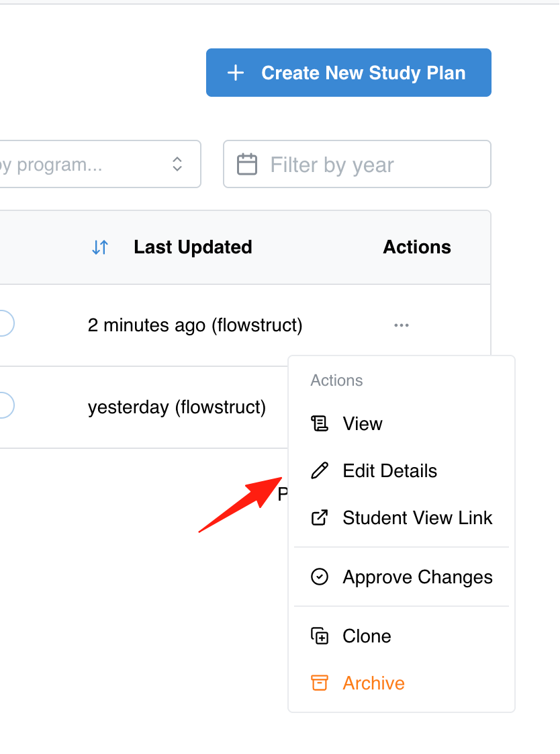Click the checkmark circle icon for Approve Changes
Image resolution: width=560 pixels, height=754 pixels.
coord(320,577)
